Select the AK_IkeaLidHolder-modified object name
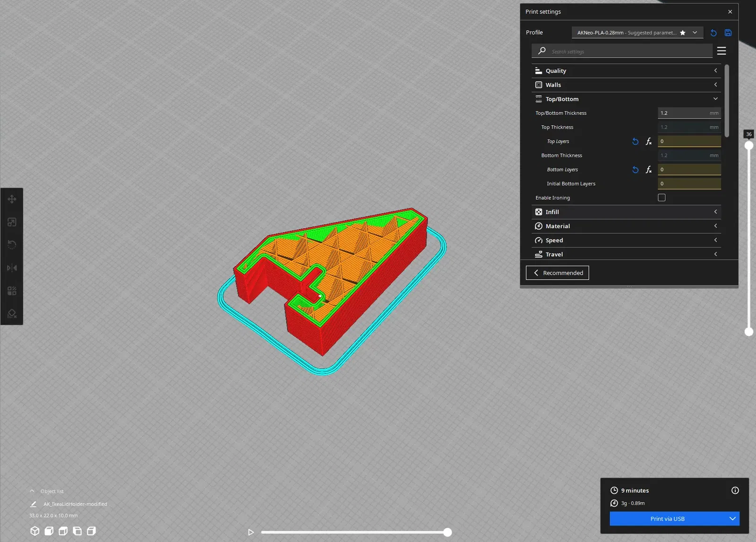The image size is (756, 542). [75, 504]
